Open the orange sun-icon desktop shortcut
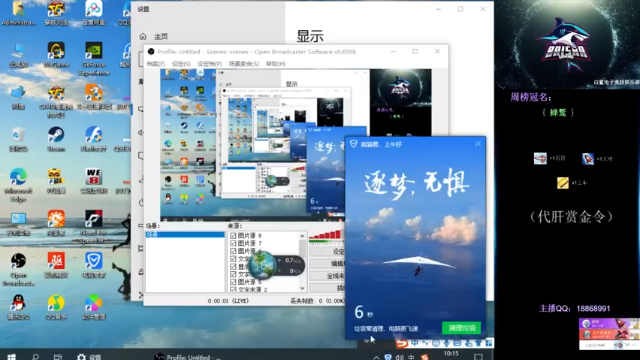This screenshot has width=640, height=360. click(x=56, y=223)
